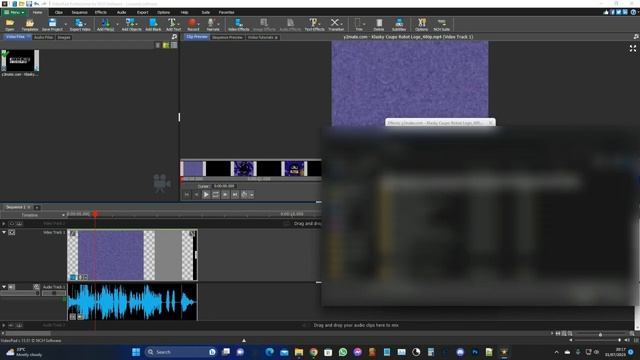
Task: Open the Audio menu tab
Action: (x=121, y=12)
